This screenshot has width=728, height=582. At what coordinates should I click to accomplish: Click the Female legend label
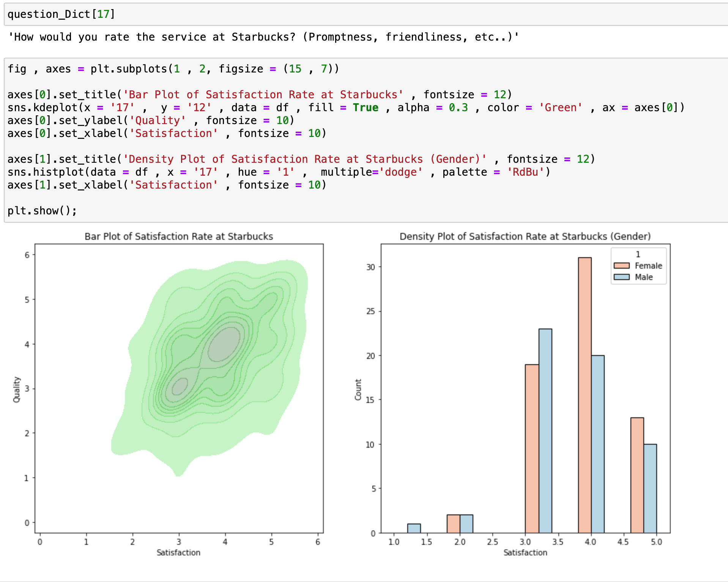648,266
